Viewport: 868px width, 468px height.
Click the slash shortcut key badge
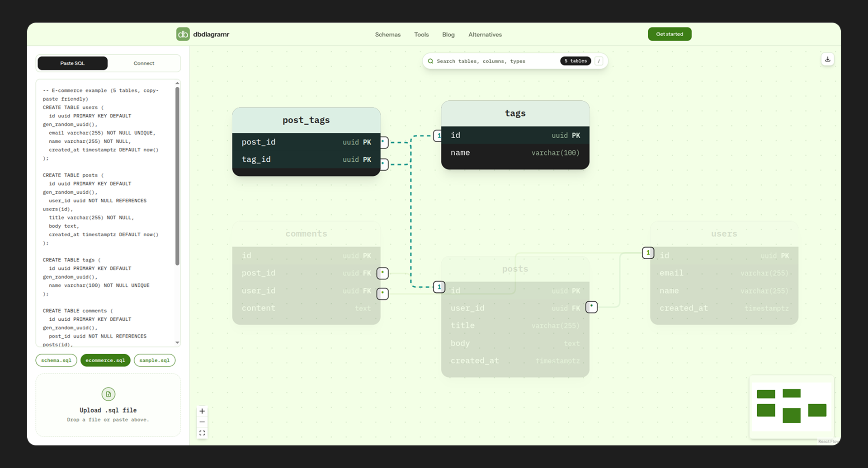599,61
